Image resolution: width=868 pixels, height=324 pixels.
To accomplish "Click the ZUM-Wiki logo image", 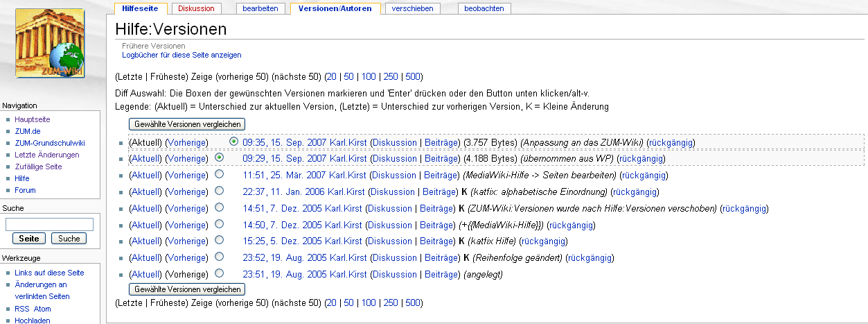I will [x=49, y=43].
